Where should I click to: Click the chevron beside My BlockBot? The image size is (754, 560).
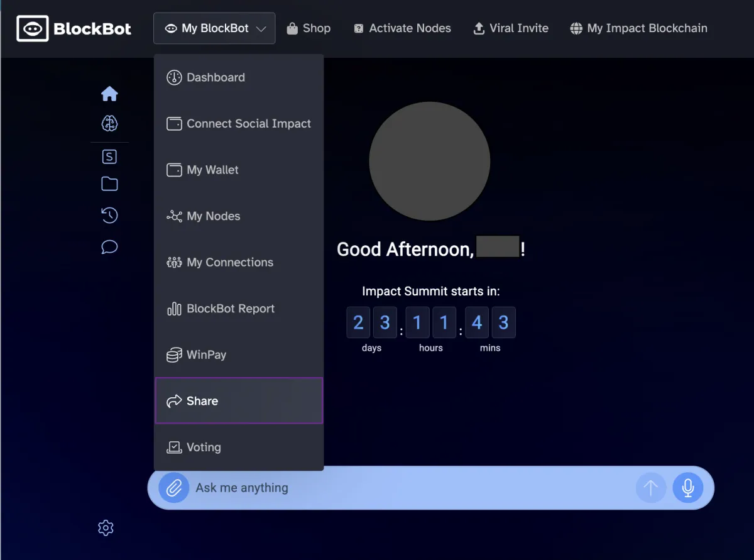pyautogui.click(x=261, y=29)
